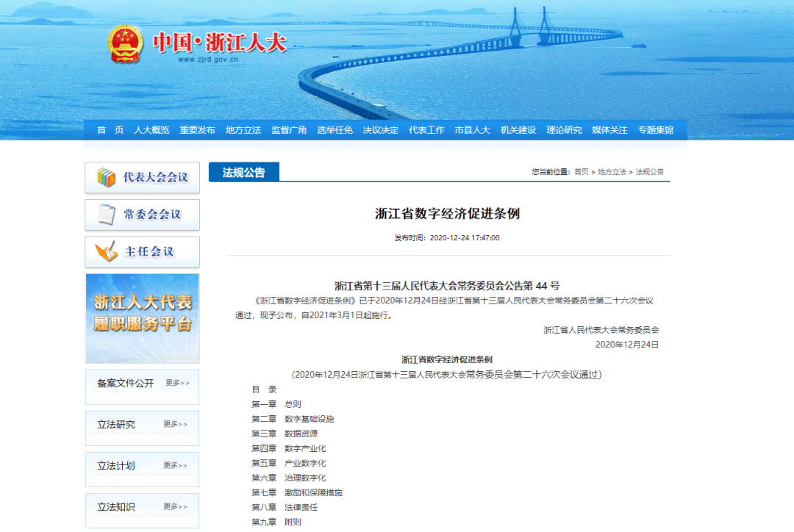
Task: Show 更多 for 立法知识 section
Action: click(176, 507)
